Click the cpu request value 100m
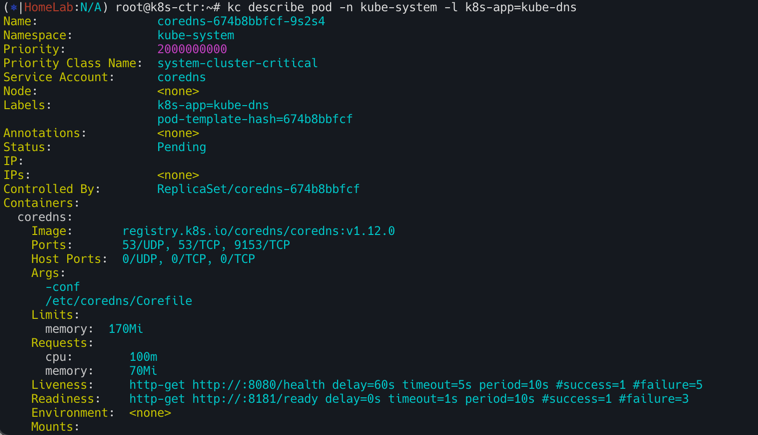 pos(143,357)
